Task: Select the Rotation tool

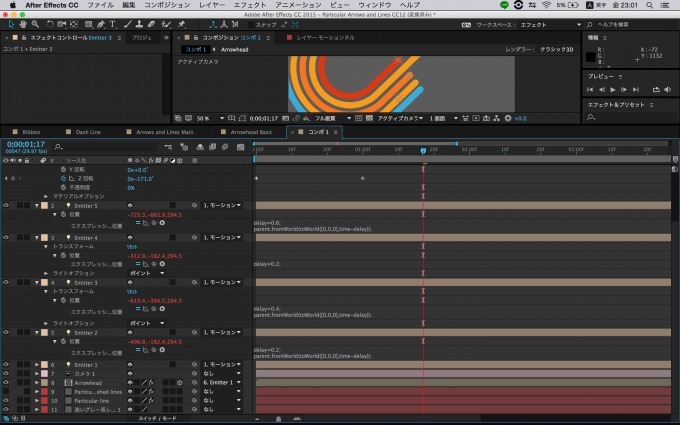Action: pos(52,22)
